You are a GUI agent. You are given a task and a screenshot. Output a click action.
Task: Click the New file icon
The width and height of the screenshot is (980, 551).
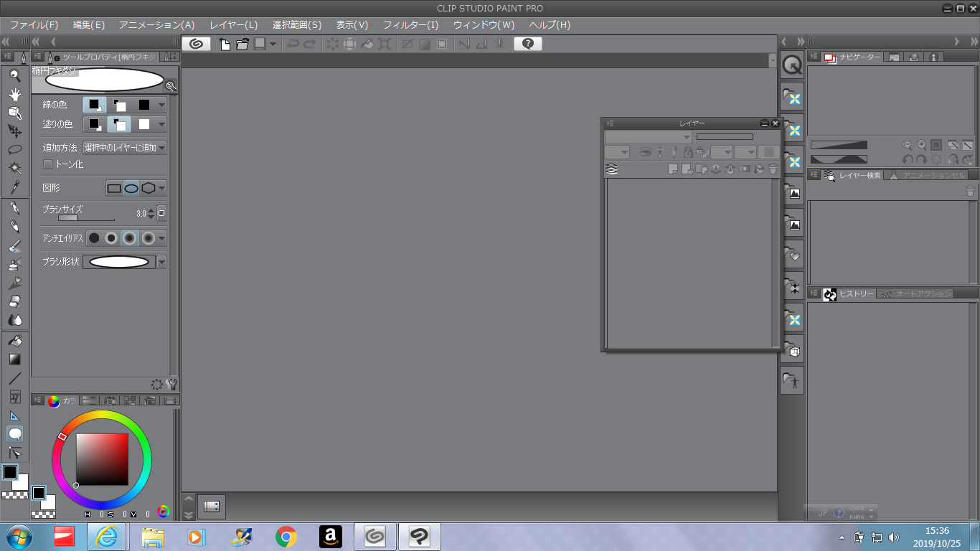pos(225,44)
